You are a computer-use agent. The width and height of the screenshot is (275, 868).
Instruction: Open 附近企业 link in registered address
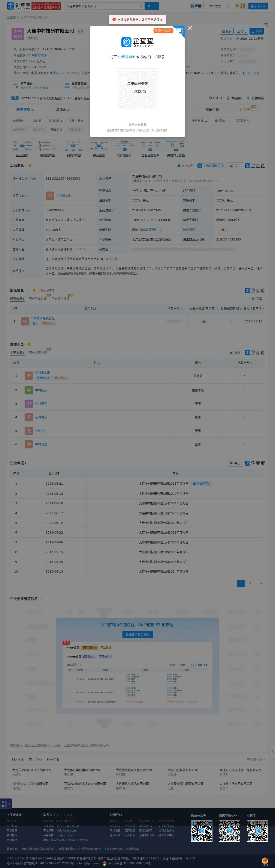coord(111,259)
